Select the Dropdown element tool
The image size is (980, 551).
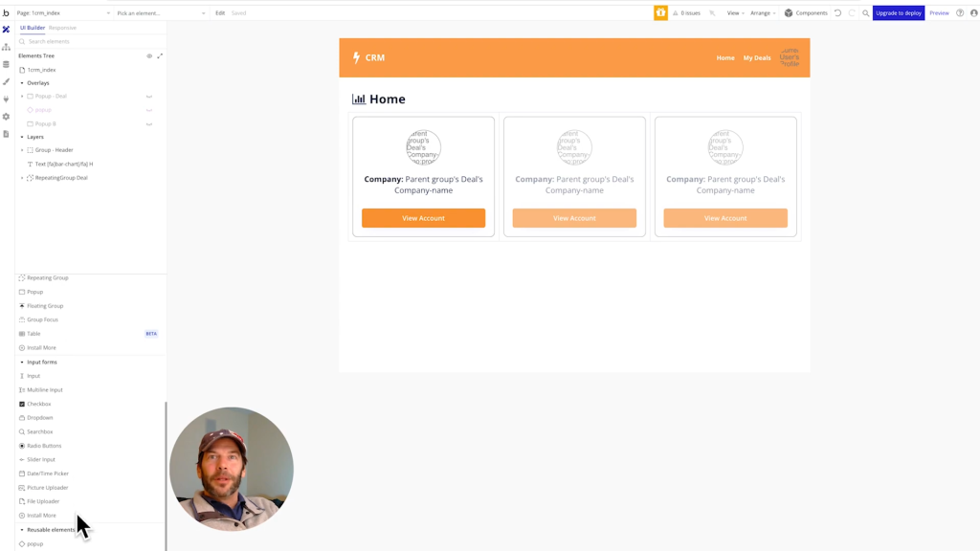39,418
